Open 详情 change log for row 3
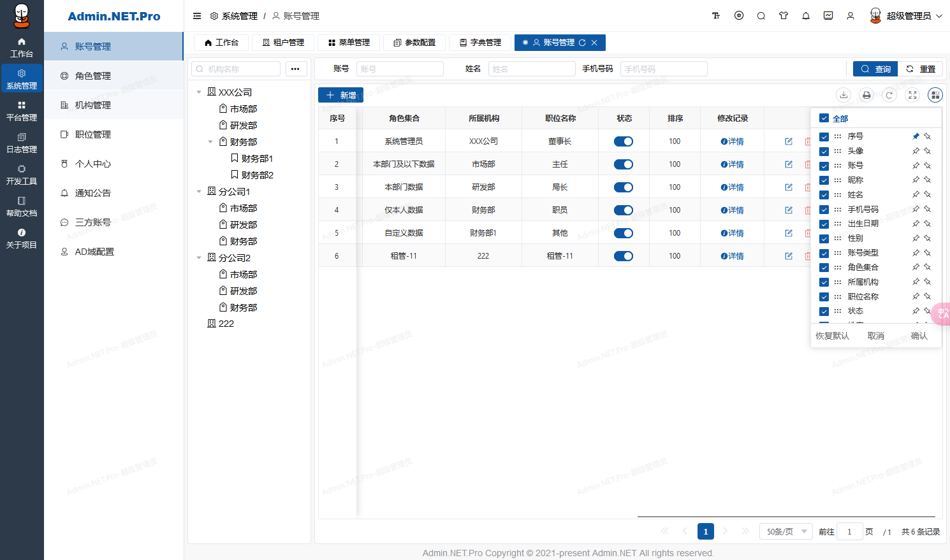950x560 pixels. 733,187
